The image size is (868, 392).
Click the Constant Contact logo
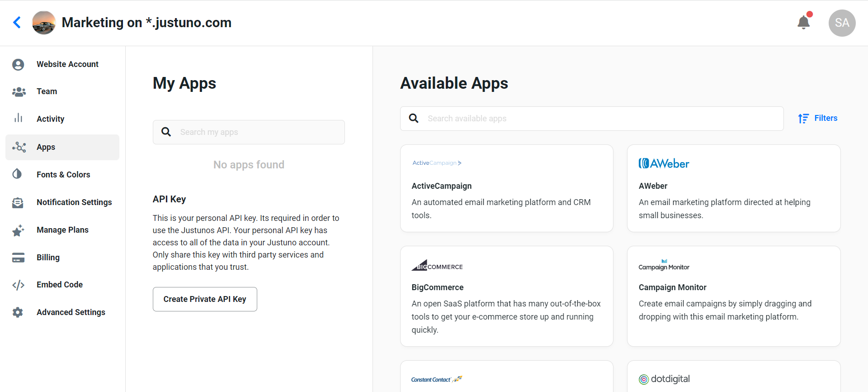pos(437,379)
